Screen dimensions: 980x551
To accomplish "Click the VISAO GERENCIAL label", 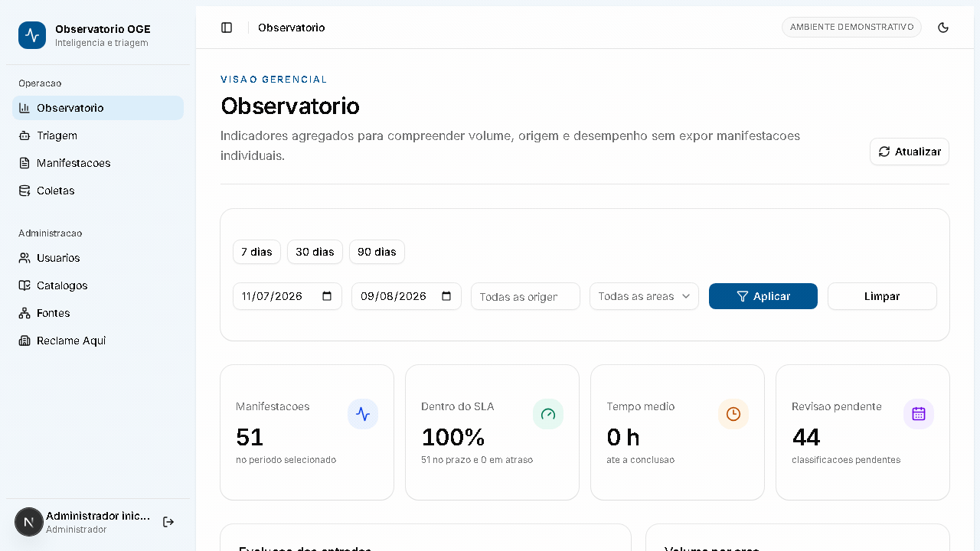I will [274, 80].
